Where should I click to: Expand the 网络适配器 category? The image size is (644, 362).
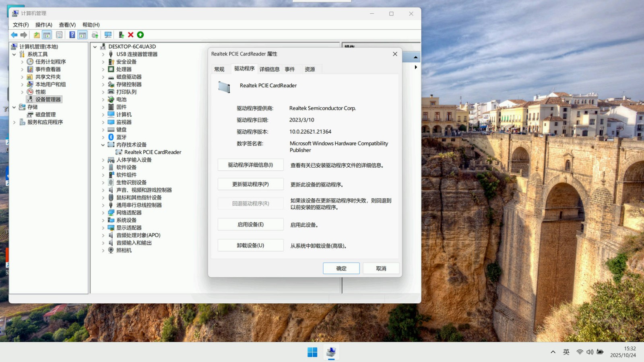click(103, 213)
